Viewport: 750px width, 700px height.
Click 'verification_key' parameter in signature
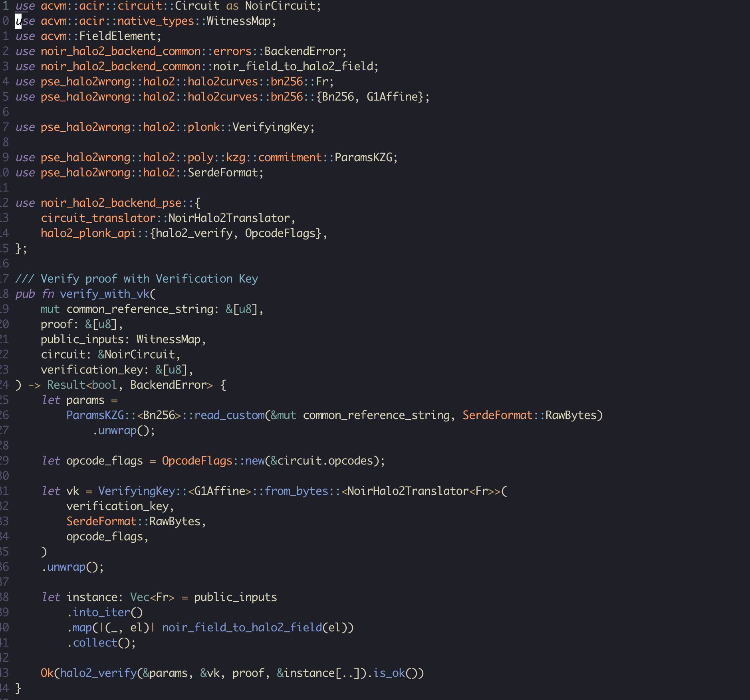coord(92,370)
